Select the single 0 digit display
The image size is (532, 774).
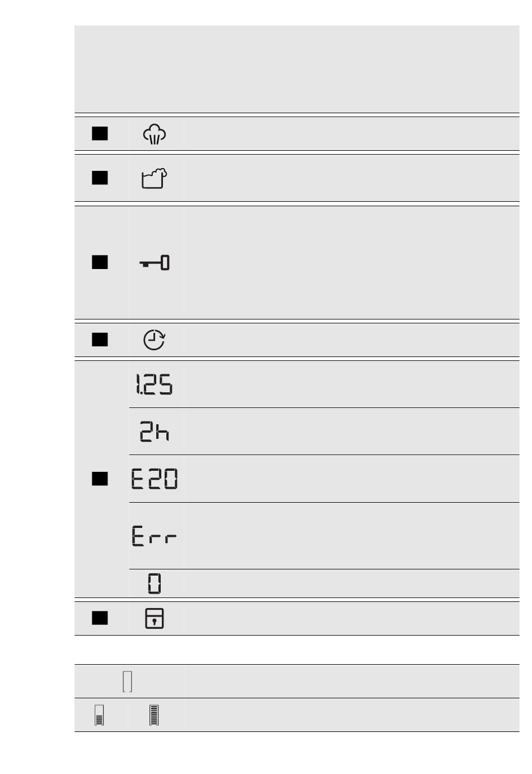[x=155, y=583]
